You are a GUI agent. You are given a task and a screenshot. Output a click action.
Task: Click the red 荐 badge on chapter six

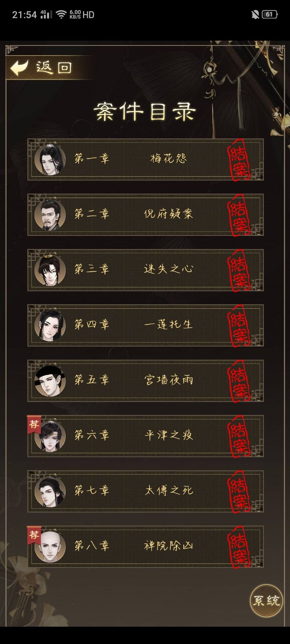[x=34, y=425]
